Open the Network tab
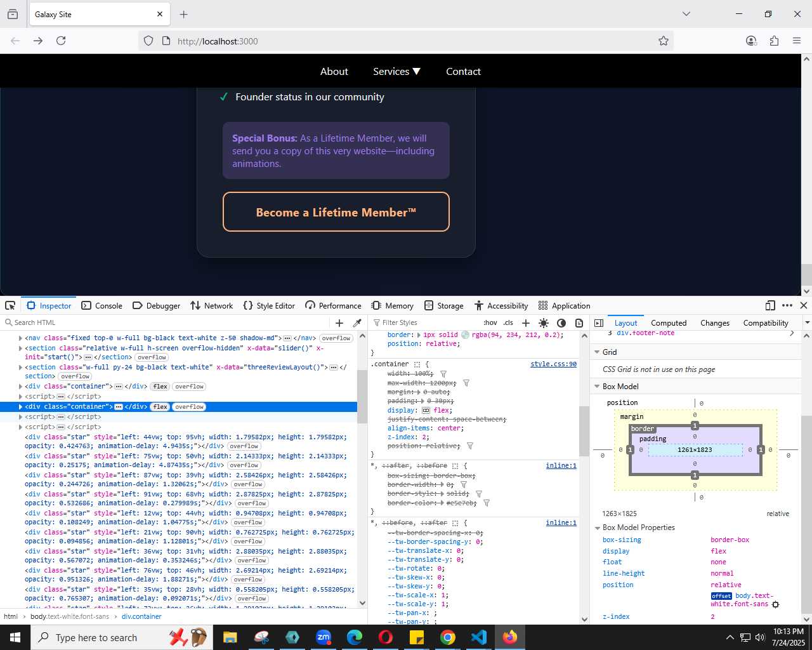The image size is (812, 650). click(x=212, y=305)
